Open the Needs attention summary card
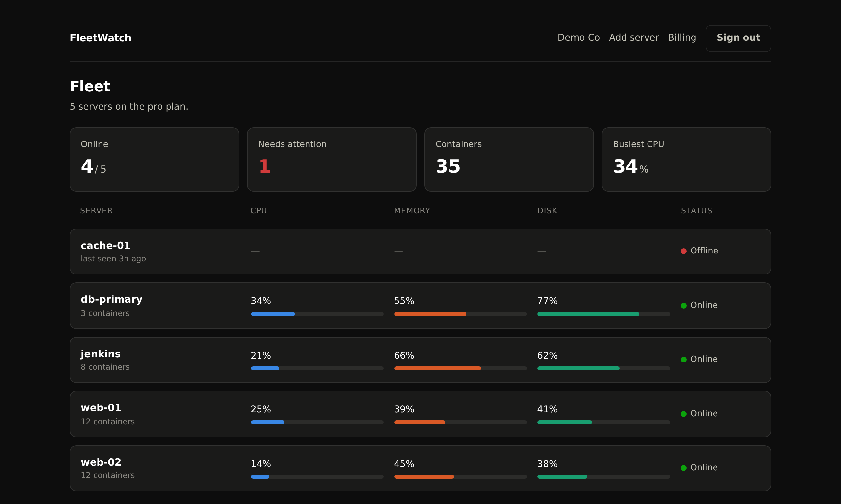The height and width of the screenshot is (504, 841). (x=332, y=160)
